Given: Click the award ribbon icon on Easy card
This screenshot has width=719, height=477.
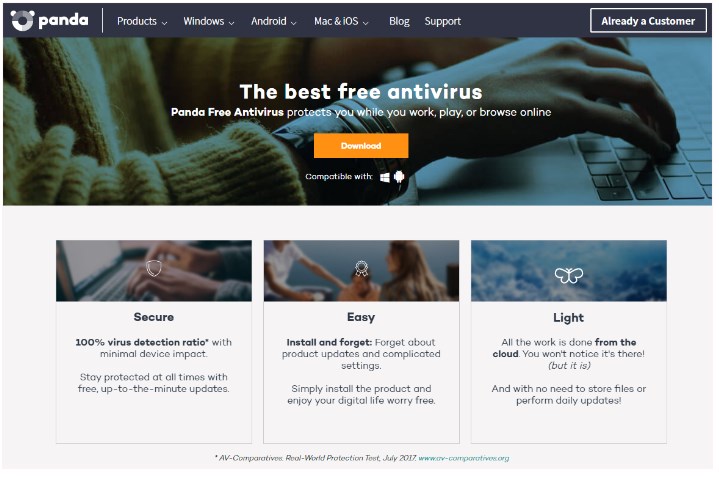Looking at the screenshot, I should coord(361,268).
